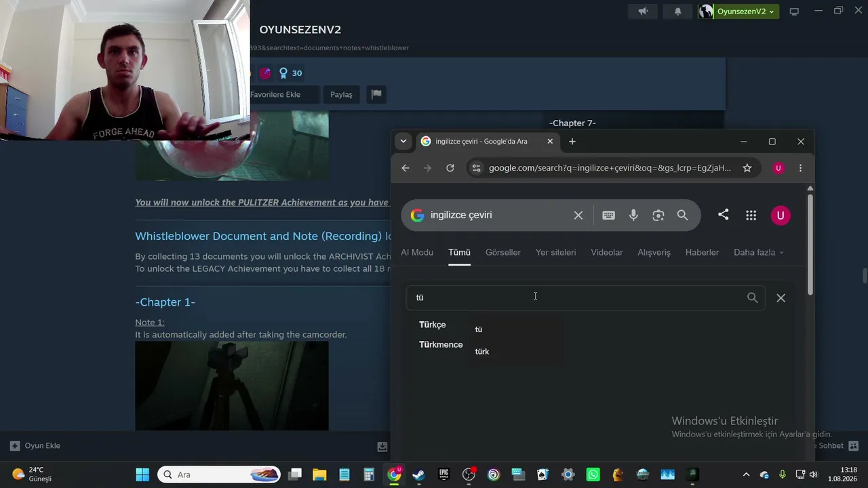The height and width of the screenshot is (488, 868).
Task: Click the Steam guide page scrollbar
Action: [x=865, y=277]
